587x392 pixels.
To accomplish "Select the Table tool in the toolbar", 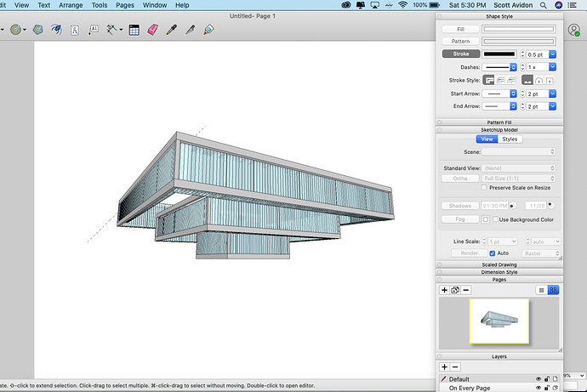I will click(x=133, y=29).
